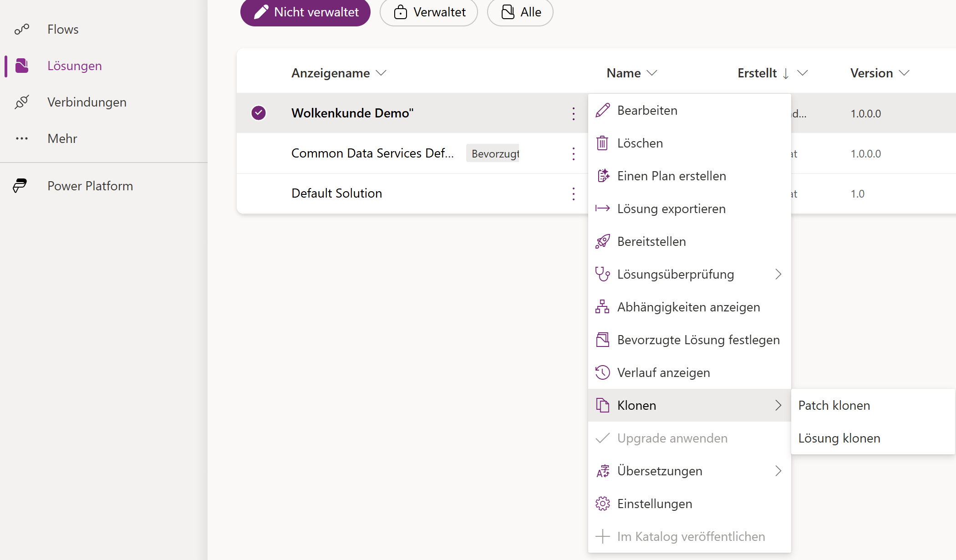
Task: Click the Flows icon in sidebar
Action: click(22, 30)
